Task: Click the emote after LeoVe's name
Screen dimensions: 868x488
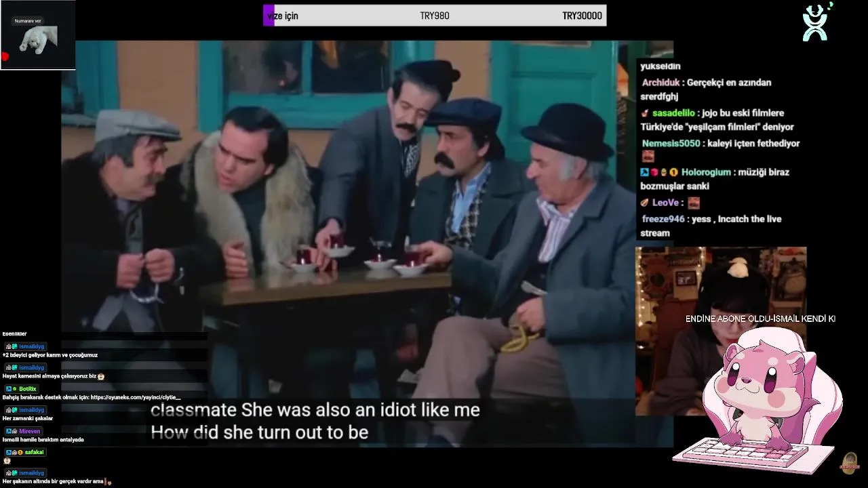Action: 693,203
